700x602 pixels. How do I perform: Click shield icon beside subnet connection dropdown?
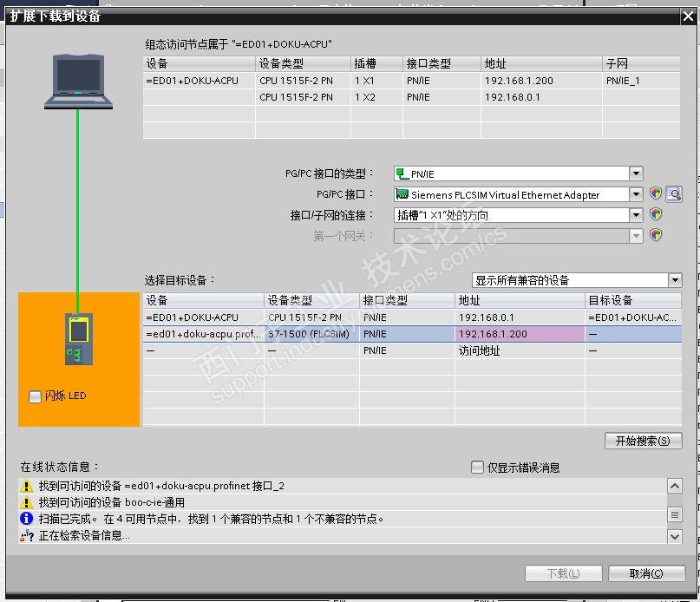pos(656,215)
